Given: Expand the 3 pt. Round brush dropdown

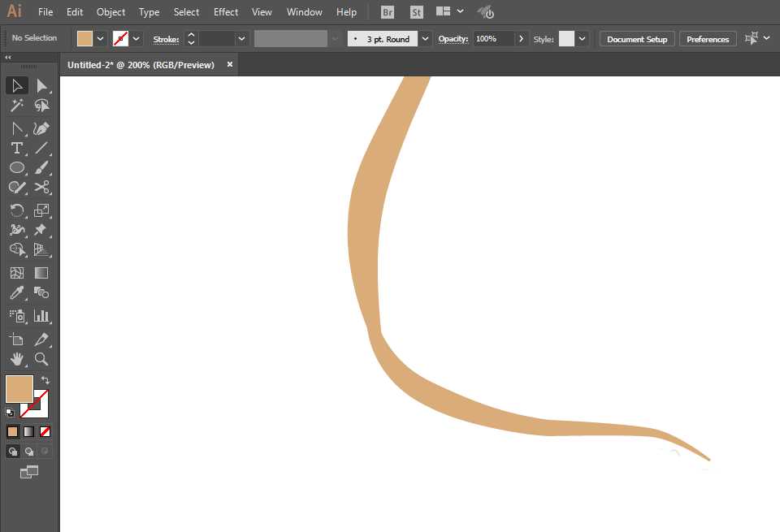Looking at the screenshot, I should (424, 39).
